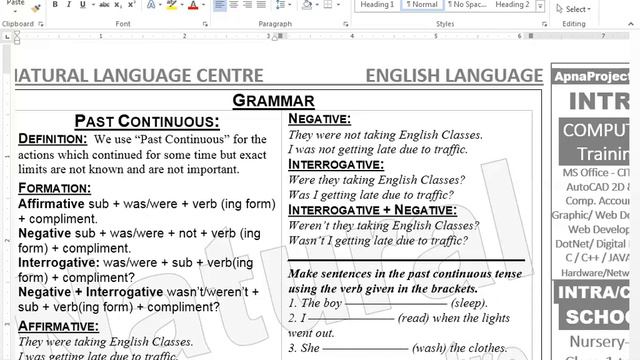Open the Select dropdown in Editing
640x360 pixels.
tap(573, 9)
